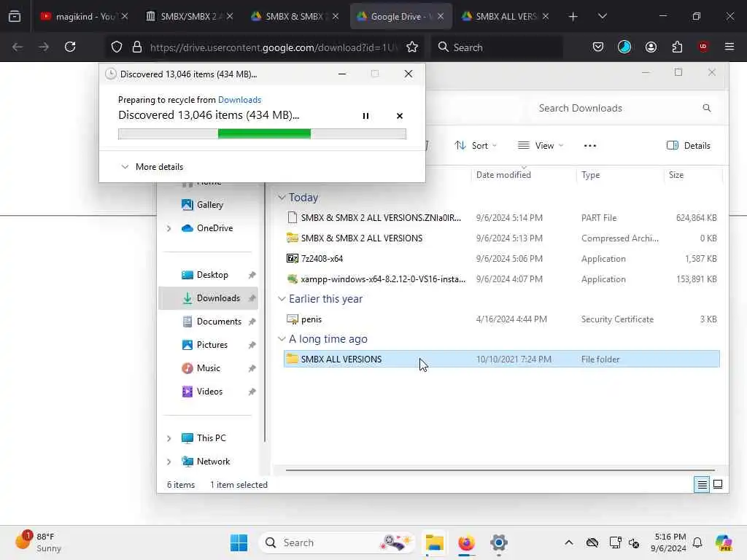Open the Firefox account icon

[651, 47]
